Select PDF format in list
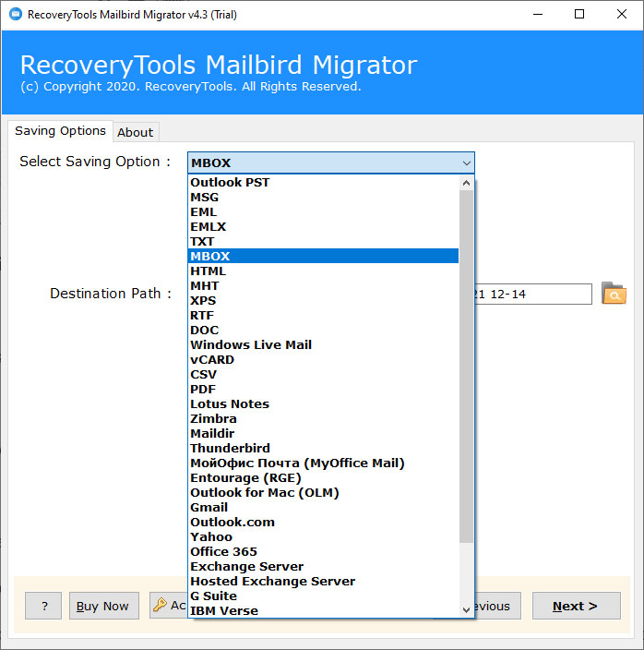 click(323, 390)
